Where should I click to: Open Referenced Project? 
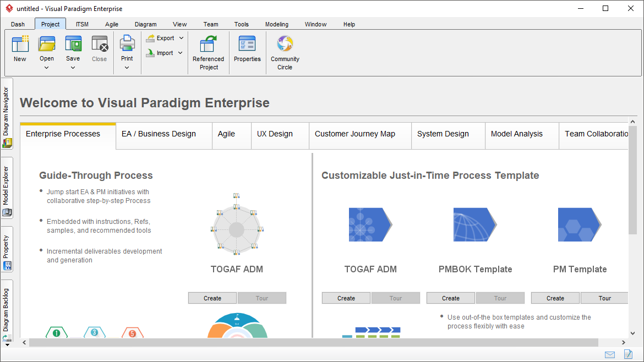tap(209, 52)
